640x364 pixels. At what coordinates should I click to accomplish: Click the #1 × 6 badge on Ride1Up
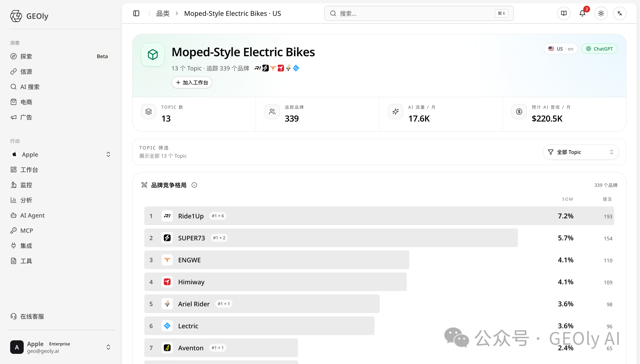pos(218,216)
